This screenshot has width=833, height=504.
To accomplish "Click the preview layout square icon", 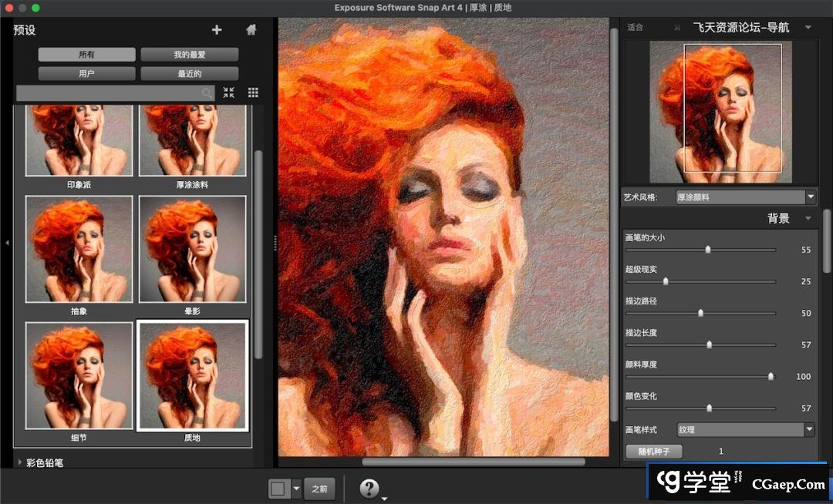I will coord(278,489).
